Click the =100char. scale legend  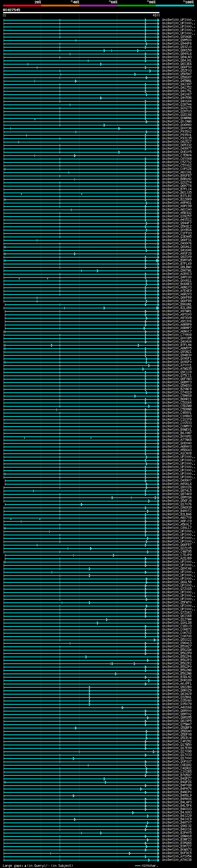click(146, 865)
